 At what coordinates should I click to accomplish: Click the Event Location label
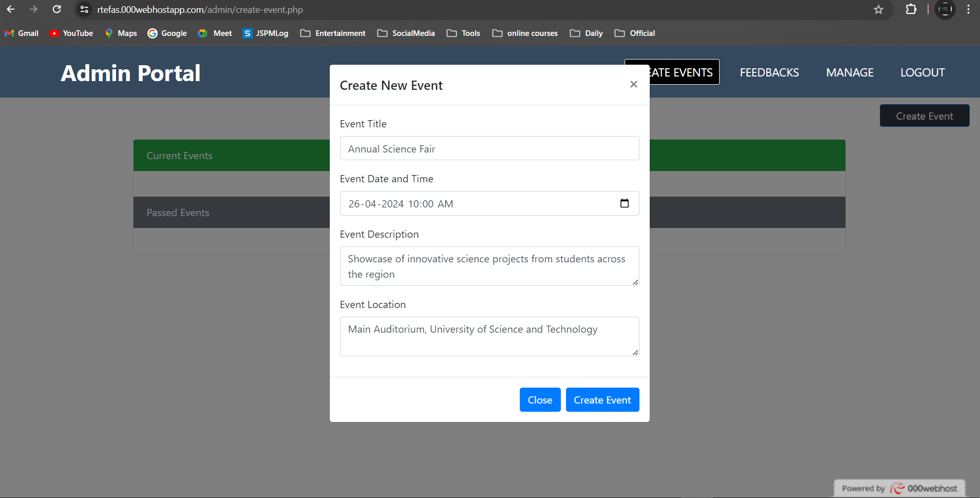pos(372,304)
